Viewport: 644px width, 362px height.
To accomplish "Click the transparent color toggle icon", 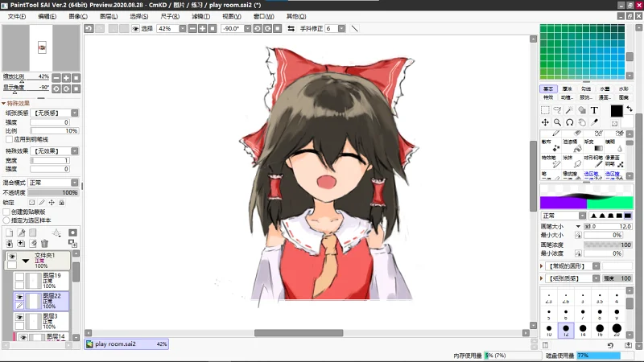I will [614, 123].
